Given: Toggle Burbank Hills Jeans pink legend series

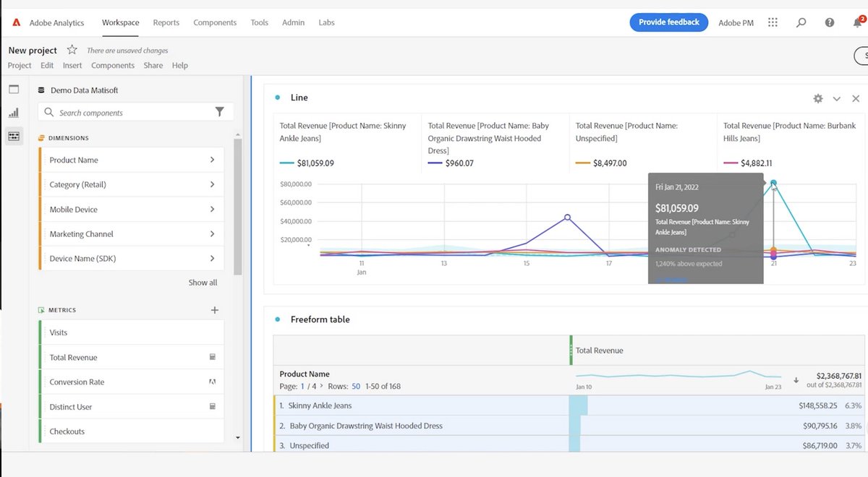Looking at the screenshot, I should click(748, 163).
